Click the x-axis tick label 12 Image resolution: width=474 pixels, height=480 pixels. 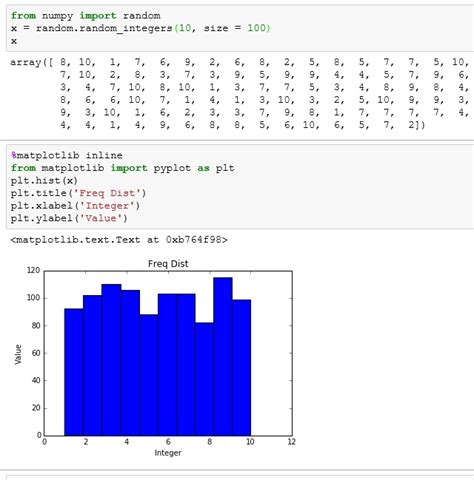291,442
